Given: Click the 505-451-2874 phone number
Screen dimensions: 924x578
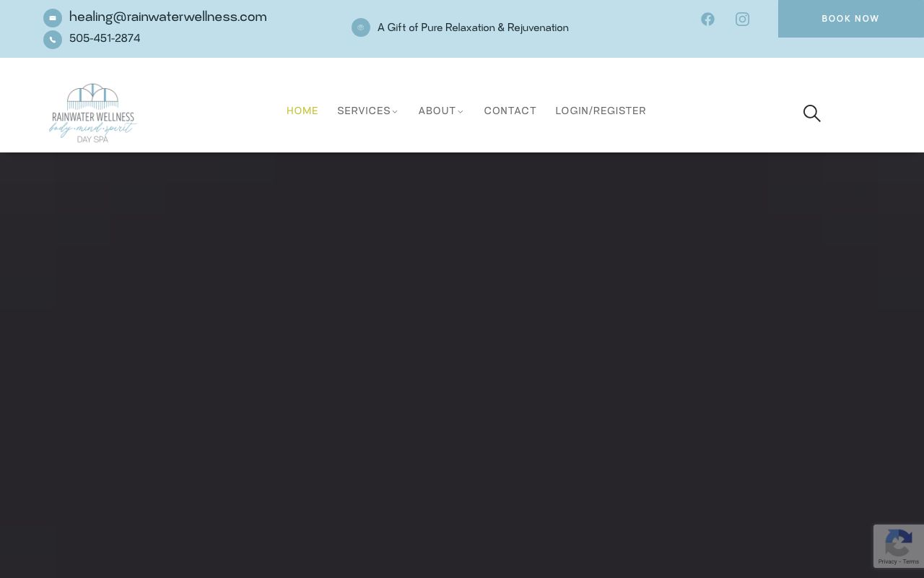Looking at the screenshot, I should tap(105, 39).
